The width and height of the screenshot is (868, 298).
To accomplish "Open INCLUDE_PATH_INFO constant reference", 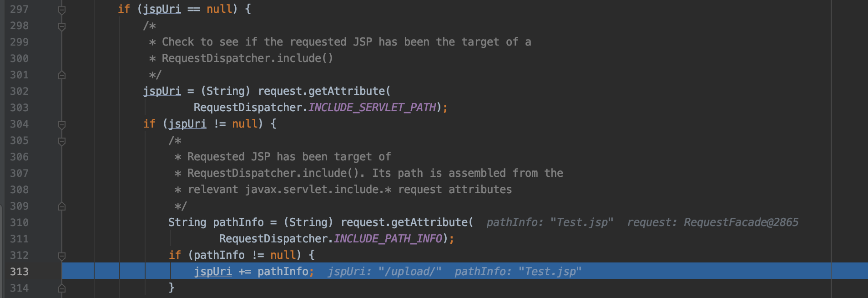I will [x=388, y=239].
